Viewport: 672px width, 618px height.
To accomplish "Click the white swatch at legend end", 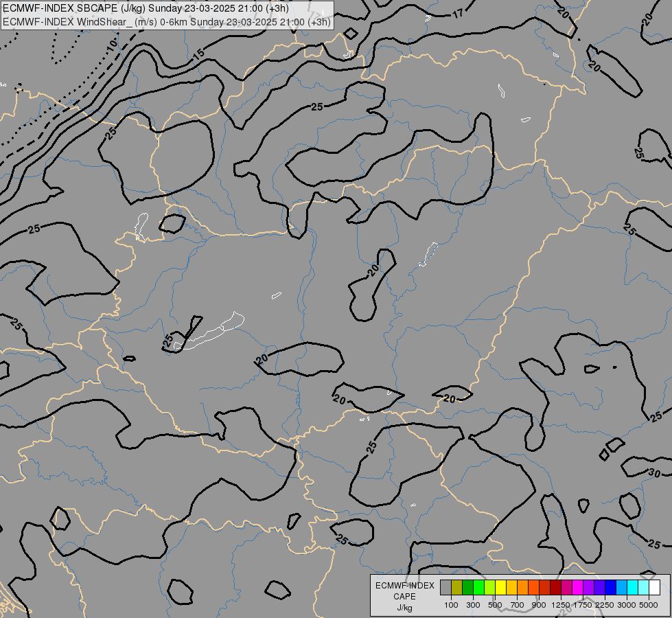I will pos(655,588).
